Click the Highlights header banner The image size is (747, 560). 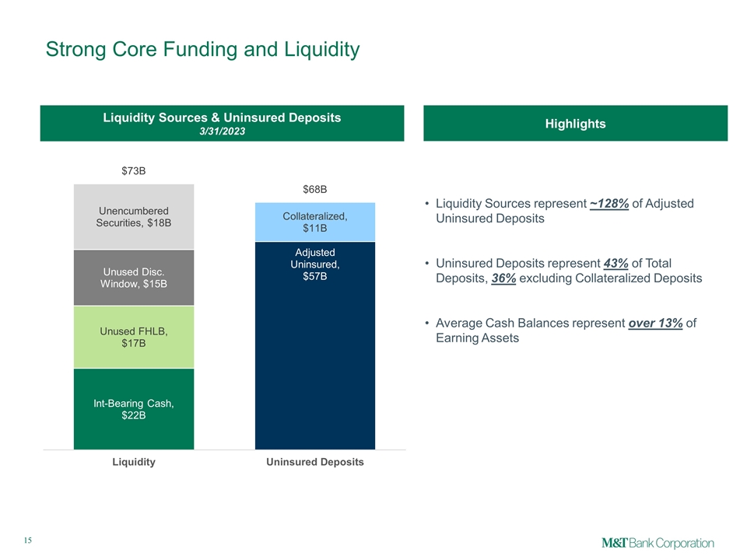click(575, 124)
